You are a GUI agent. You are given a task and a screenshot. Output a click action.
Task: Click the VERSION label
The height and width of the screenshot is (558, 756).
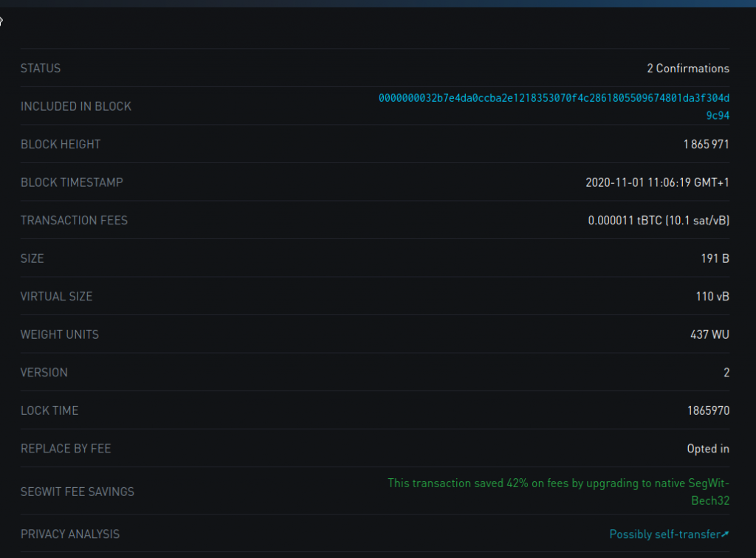(x=44, y=373)
